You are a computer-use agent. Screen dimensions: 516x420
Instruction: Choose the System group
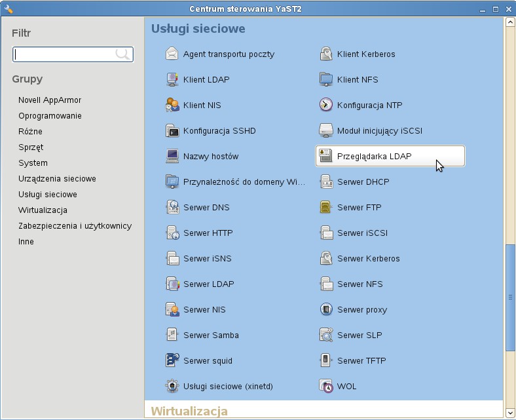click(x=33, y=163)
